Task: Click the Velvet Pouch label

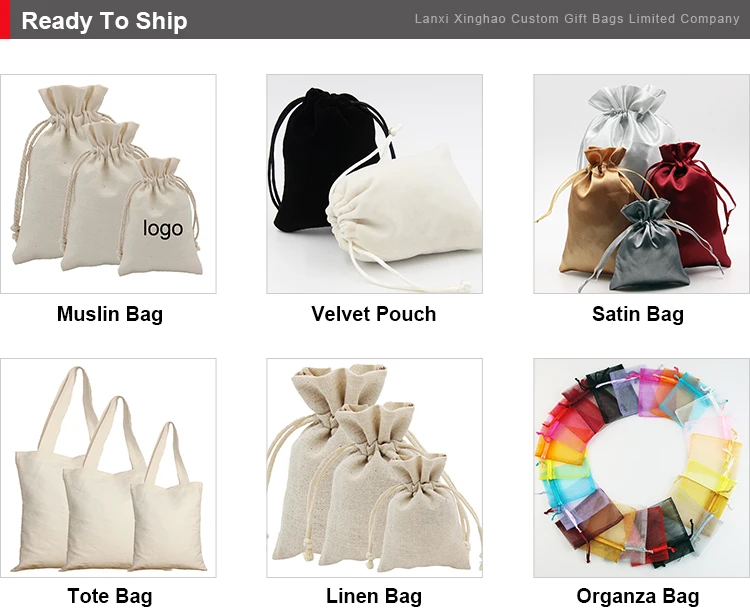Action: point(374,314)
